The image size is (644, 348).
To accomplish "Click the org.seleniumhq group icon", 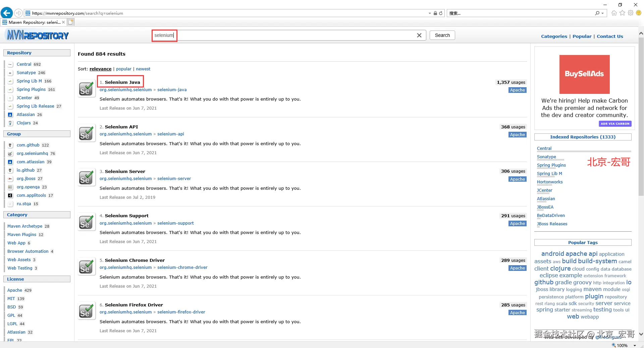I will (x=10, y=154).
